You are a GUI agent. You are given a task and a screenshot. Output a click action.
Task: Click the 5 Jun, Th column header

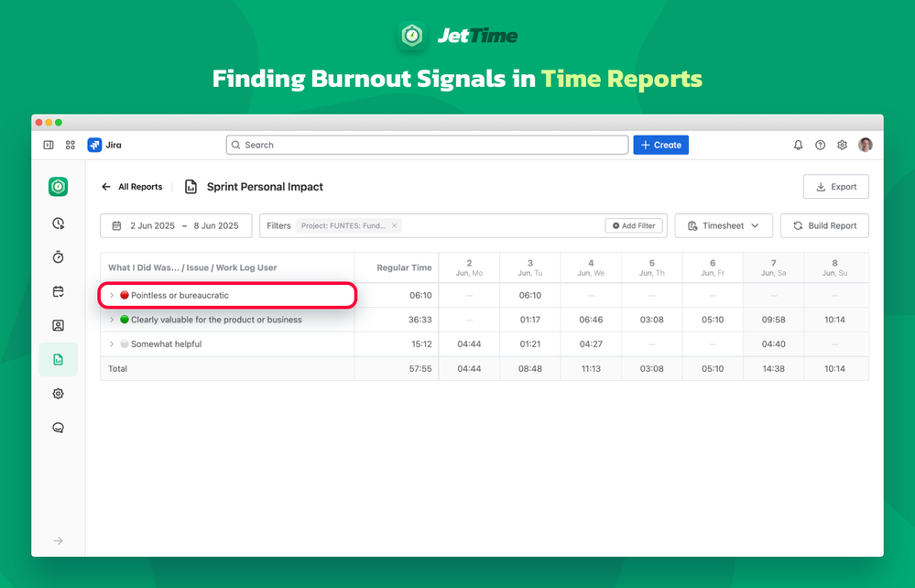(652, 267)
